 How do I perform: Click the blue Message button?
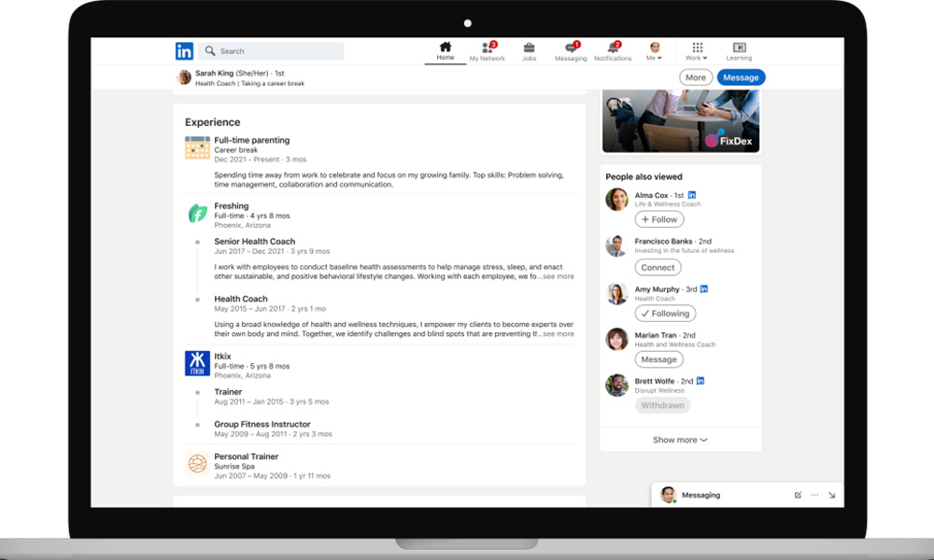(741, 77)
